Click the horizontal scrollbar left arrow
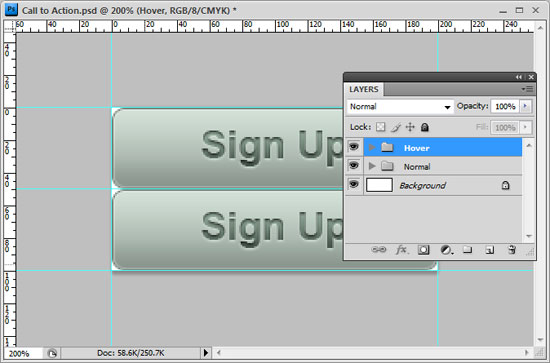This screenshot has height=363, width=550. tap(218, 353)
